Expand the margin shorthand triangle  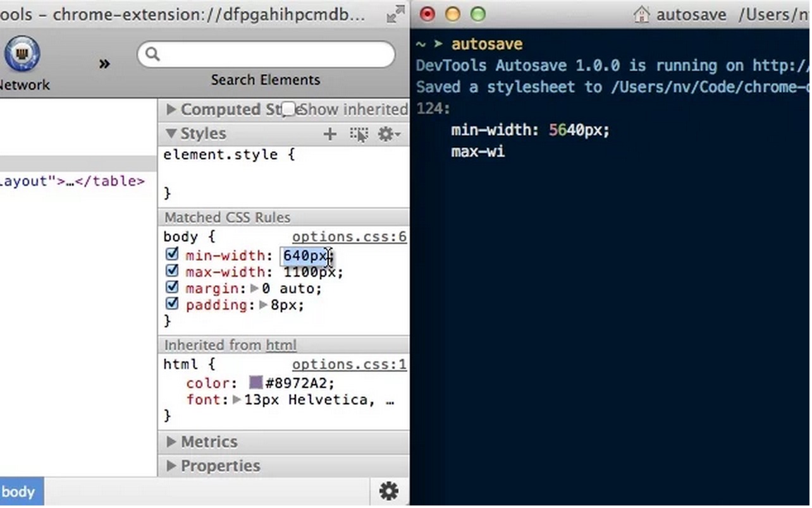[254, 289]
